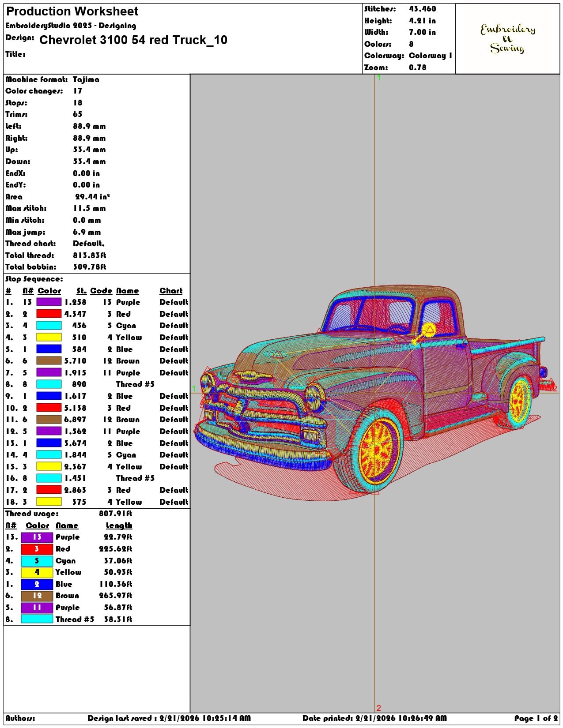563x728 pixels.
Task: Click the Machine format value Tajima
Action: coord(86,79)
